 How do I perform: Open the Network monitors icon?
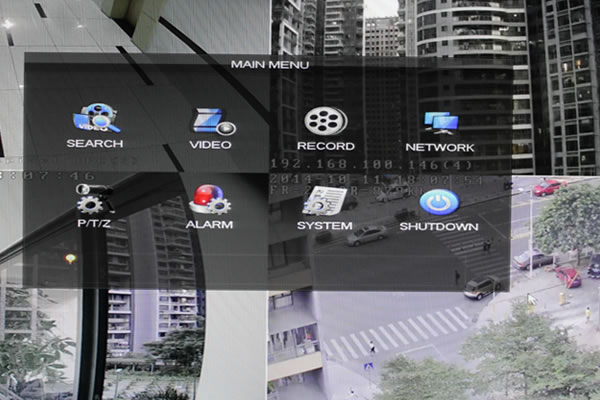[441, 123]
